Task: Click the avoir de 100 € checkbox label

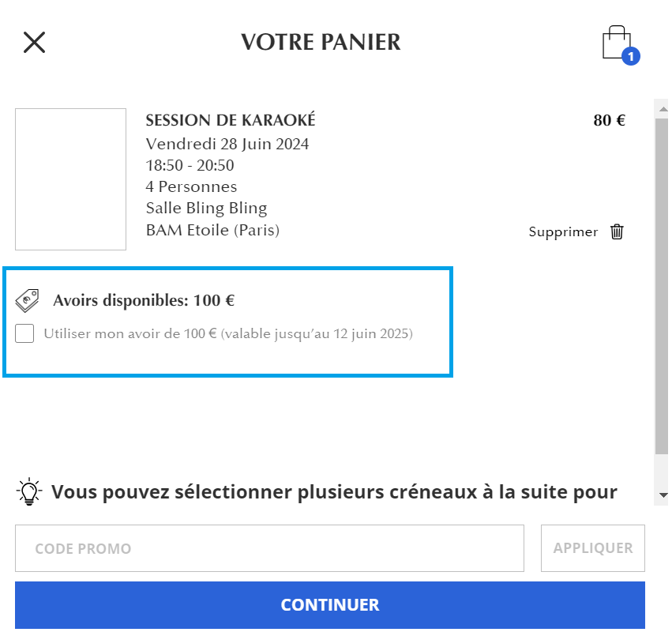Action: tap(228, 333)
